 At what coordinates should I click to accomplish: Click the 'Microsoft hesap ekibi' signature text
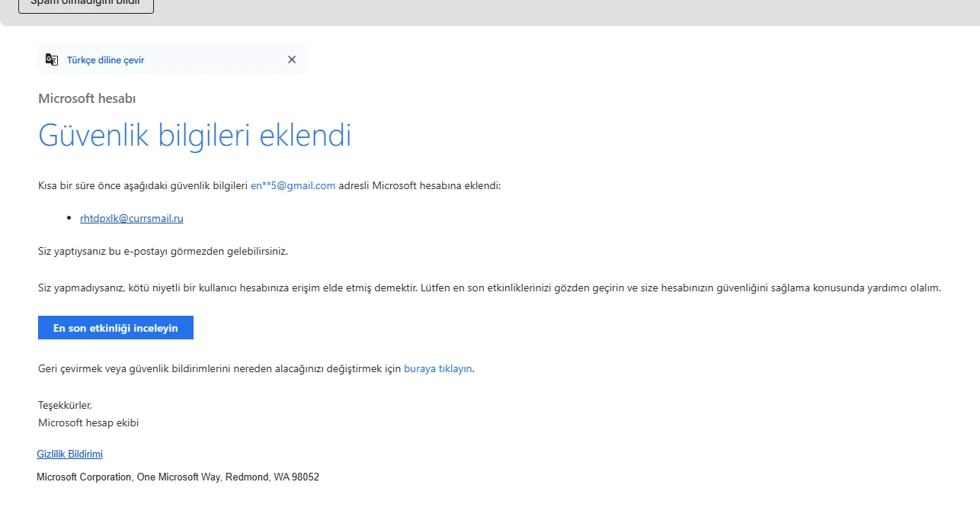point(88,422)
